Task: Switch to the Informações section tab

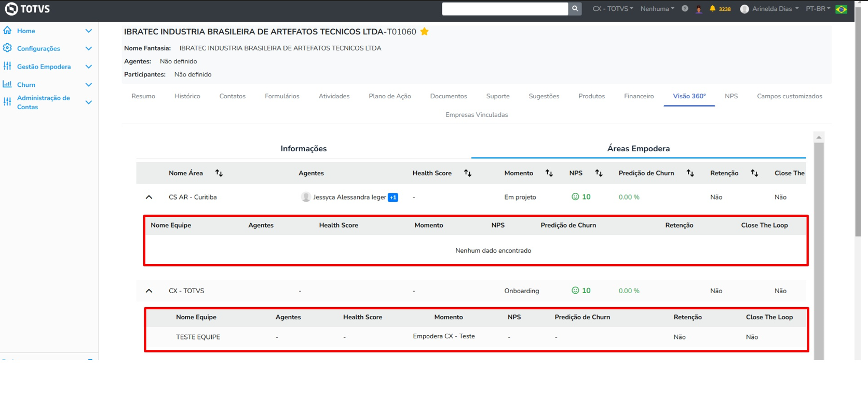Action: click(x=304, y=149)
